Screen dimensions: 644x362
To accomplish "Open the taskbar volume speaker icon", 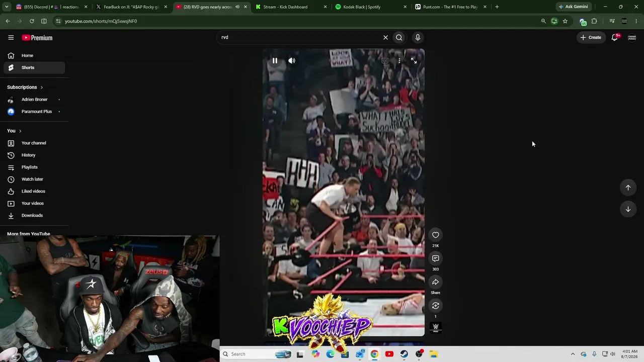I will point(613,354).
